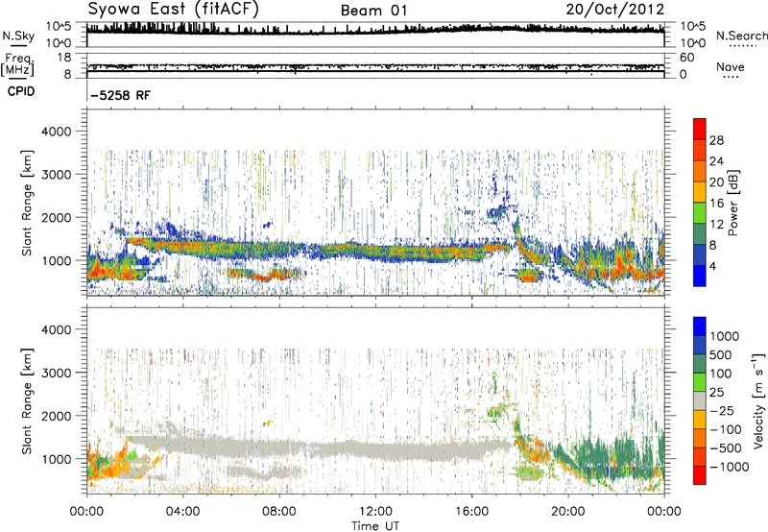The image size is (768, 532).
Task: Click the 'N.Sky' legend label
Action: (x=18, y=36)
